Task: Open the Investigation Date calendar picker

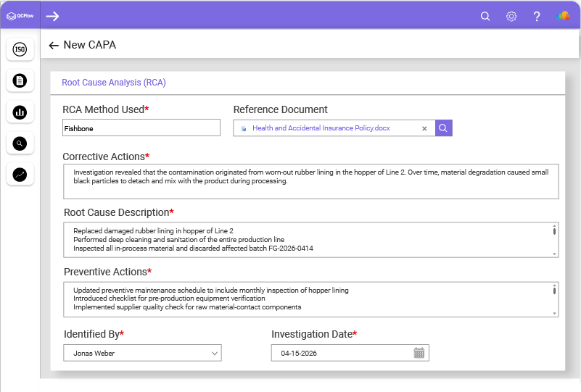Action: (x=419, y=353)
